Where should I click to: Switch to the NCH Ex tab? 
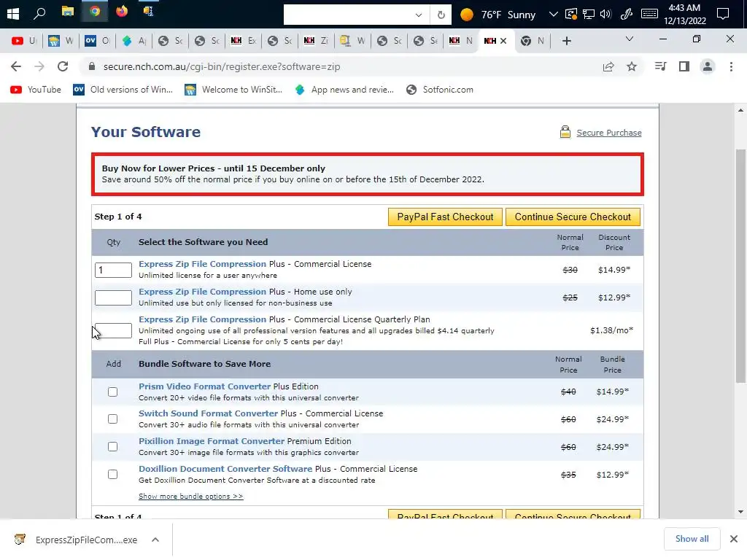pyautogui.click(x=243, y=41)
